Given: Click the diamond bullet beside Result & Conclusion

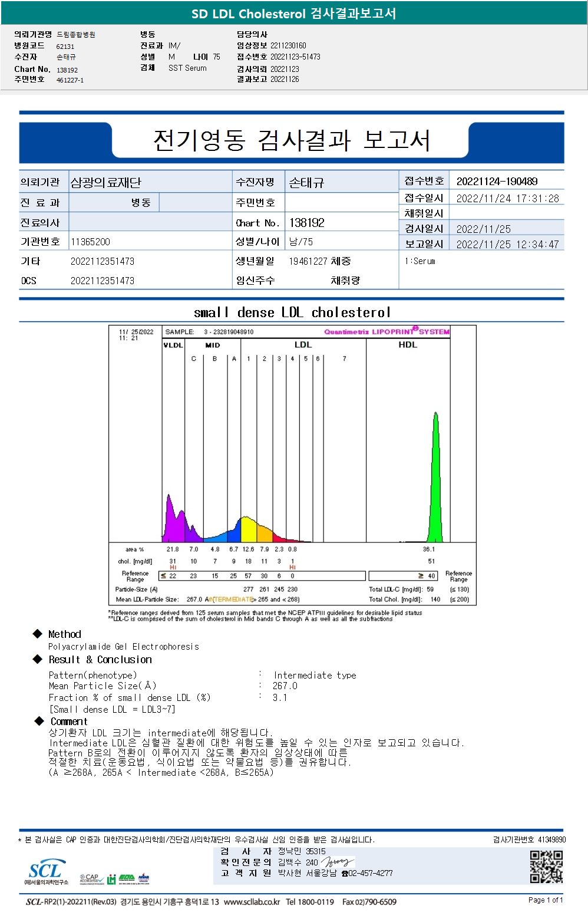Looking at the screenshot, I should tap(38, 659).
